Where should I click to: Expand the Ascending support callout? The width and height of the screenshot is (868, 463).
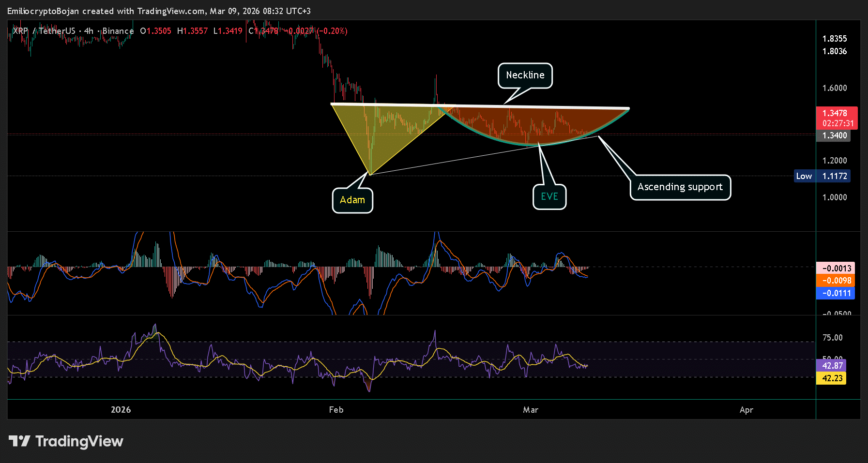pos(680,187)
